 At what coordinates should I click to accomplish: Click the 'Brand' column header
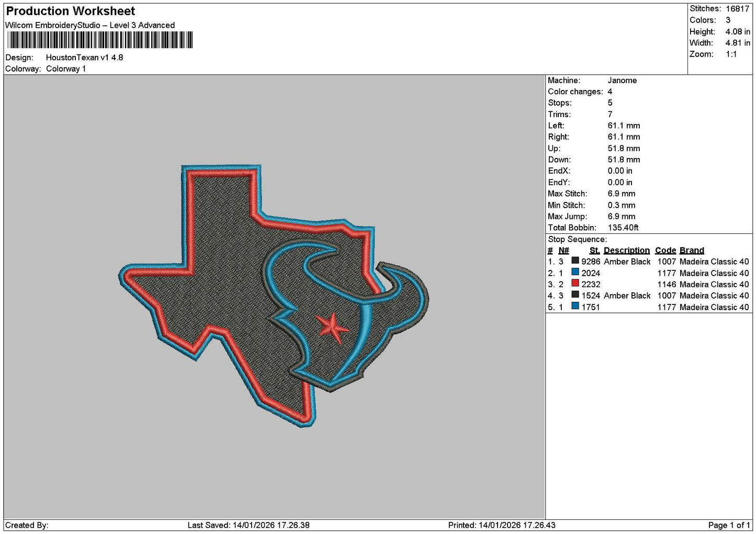tap(692, 251)
